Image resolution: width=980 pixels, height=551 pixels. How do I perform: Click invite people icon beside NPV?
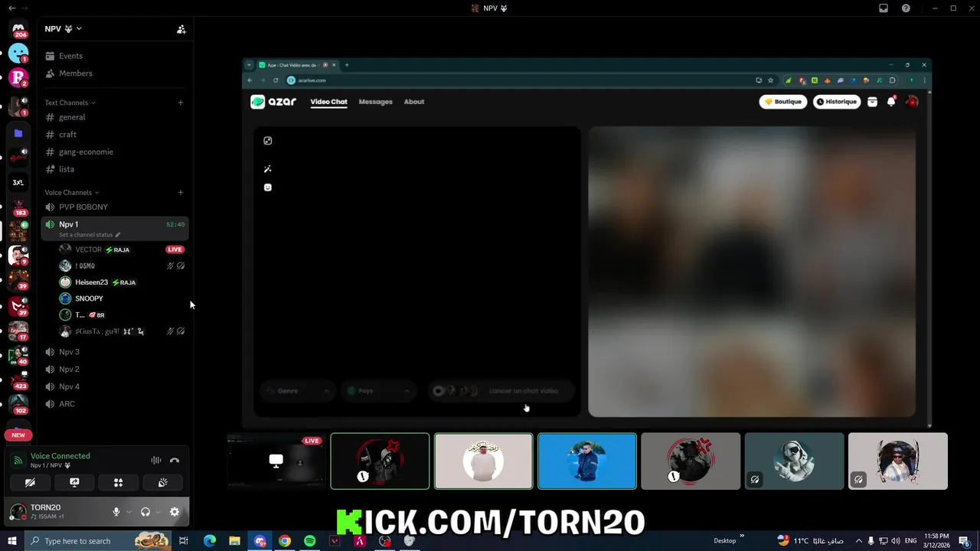pos(181,29)
